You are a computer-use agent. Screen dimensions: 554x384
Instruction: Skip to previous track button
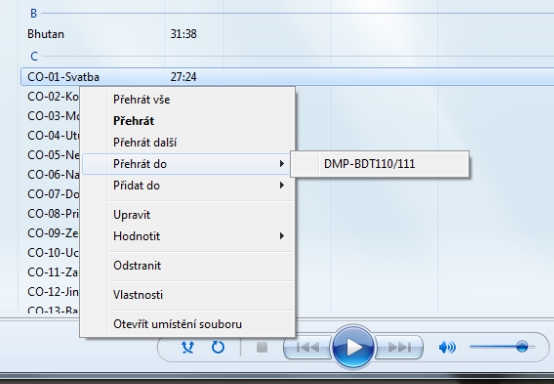pos(307,348)
